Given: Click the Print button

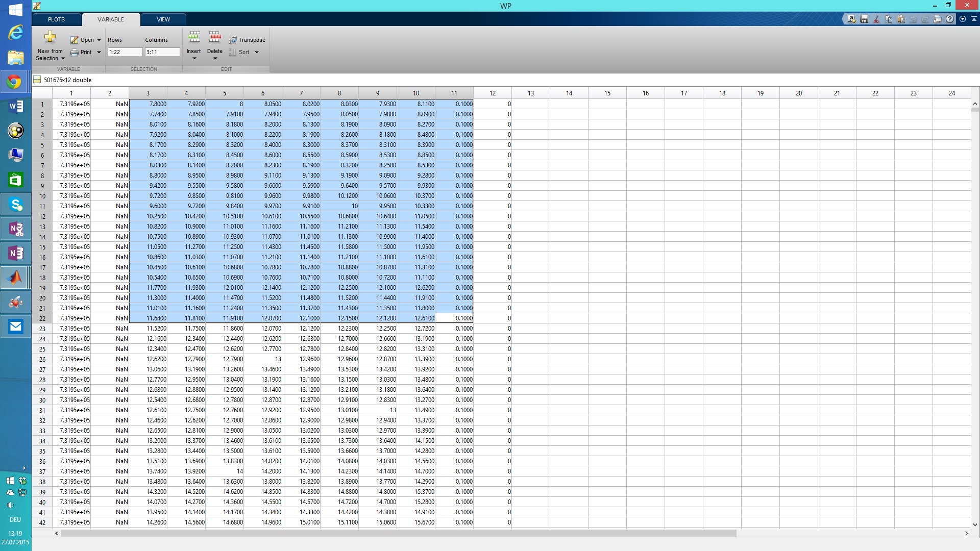Looking at the screenshot, I should (82, 52).
